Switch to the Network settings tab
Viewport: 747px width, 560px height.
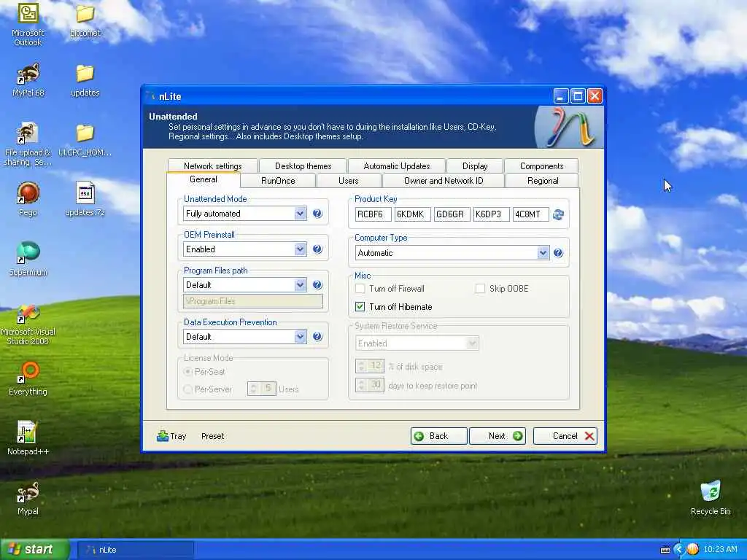click(212, 166)
